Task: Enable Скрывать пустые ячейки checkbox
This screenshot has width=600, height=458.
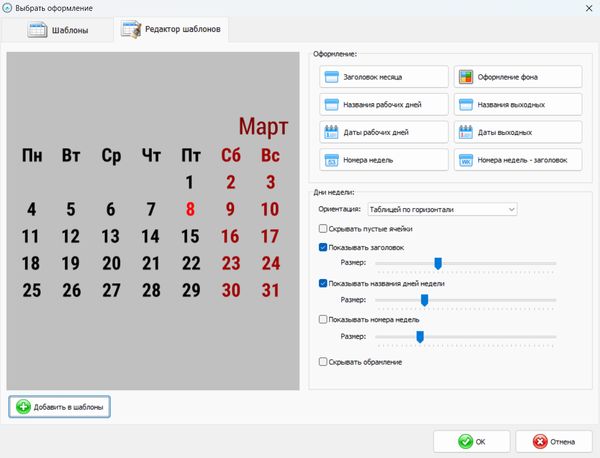Action: tap(323, 229)
